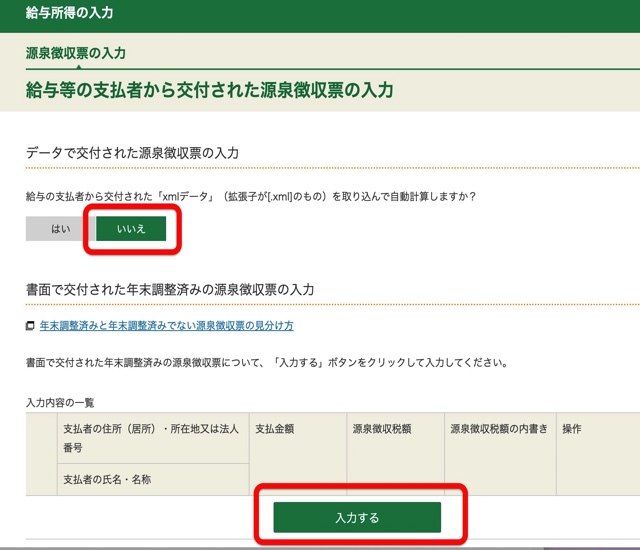
Task: Click the 源泉徴収税額 column header
Action: 381,429
